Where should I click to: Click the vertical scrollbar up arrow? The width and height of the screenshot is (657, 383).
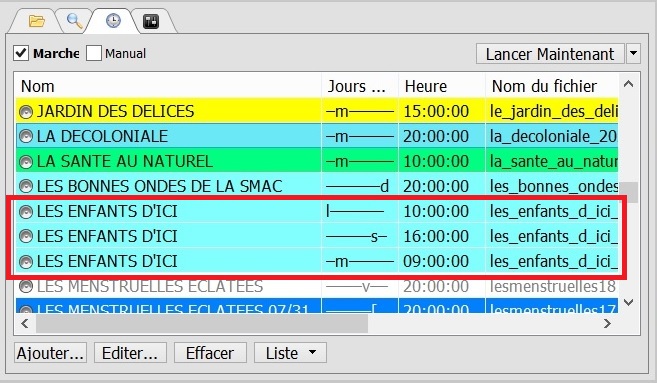pos(629,84)
